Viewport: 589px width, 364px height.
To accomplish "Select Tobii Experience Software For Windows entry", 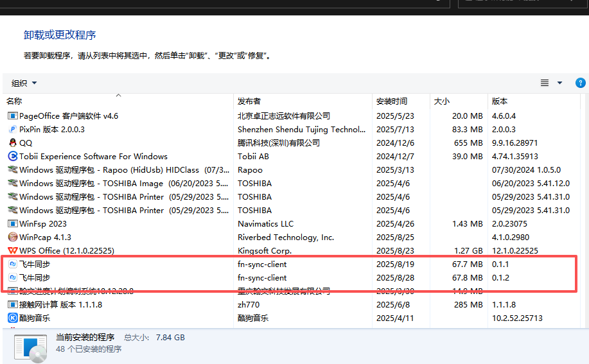I will [93, 157].
